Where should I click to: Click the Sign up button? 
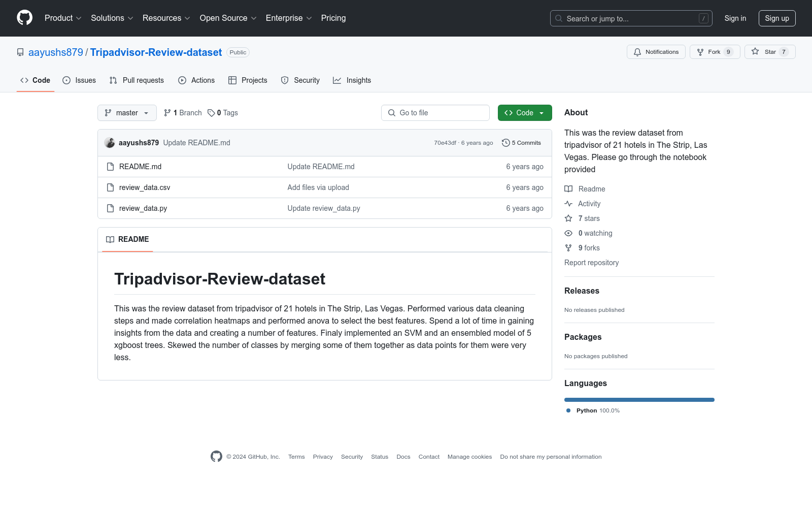[777, 18]
